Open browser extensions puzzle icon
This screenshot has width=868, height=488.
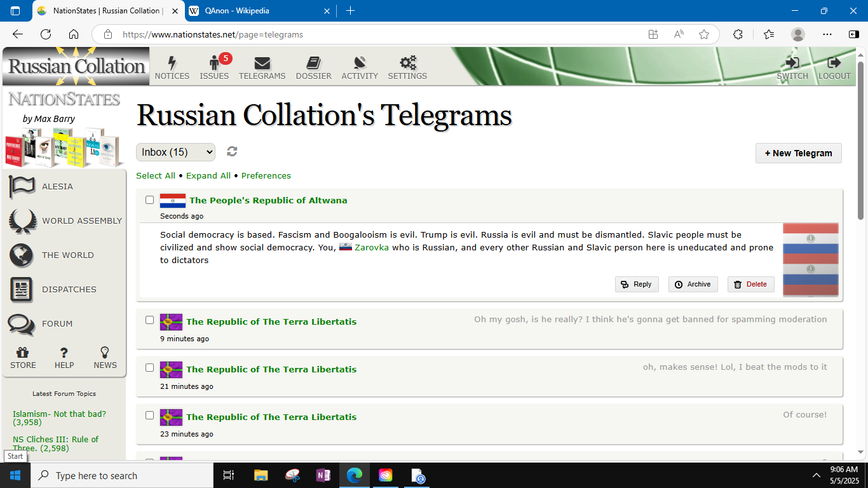[x=738, y=34]
